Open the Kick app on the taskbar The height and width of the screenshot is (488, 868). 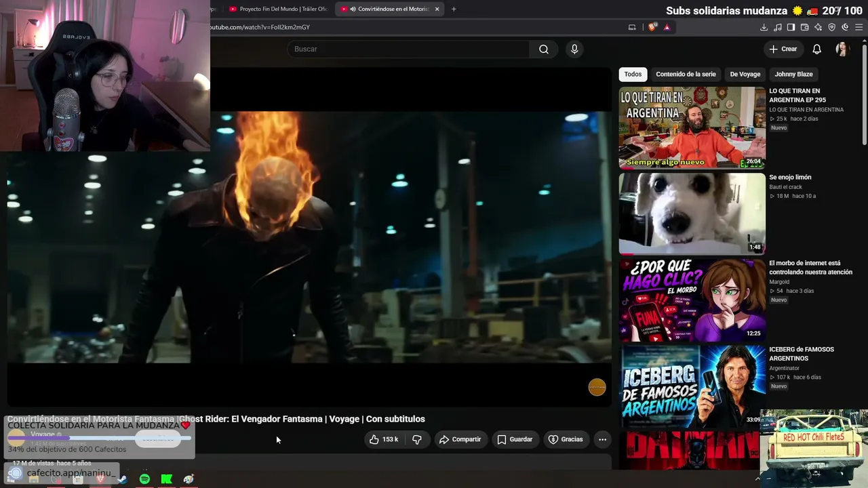166,479
